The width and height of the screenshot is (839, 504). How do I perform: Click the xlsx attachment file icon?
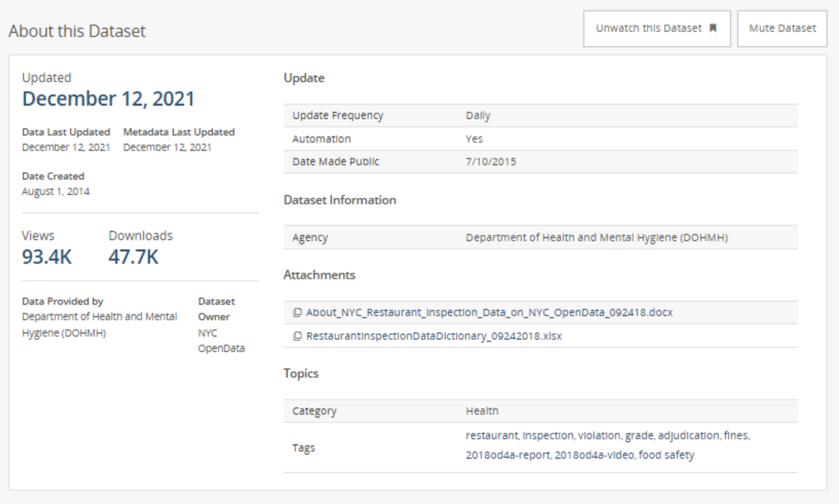[297, 336]
